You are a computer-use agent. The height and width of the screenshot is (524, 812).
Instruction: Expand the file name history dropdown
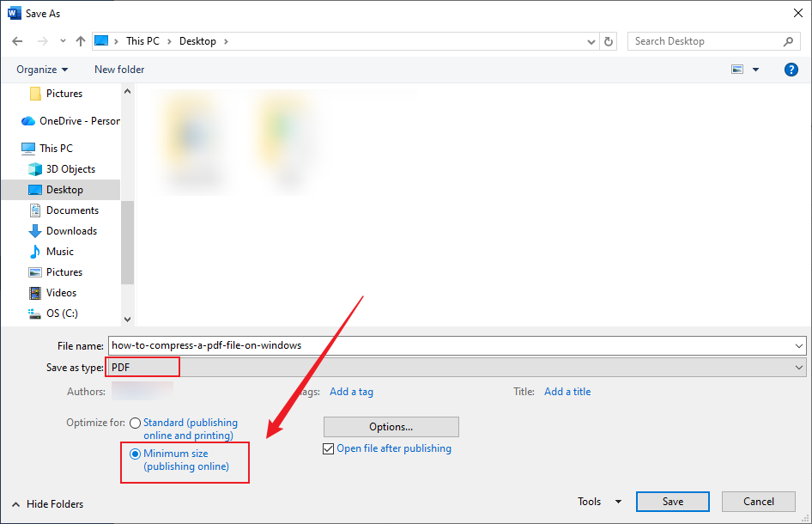click(x=797, y=345)
